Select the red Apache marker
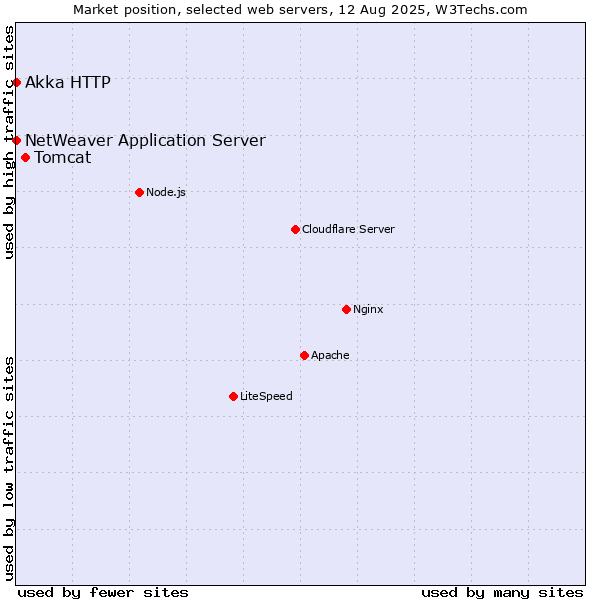The height and width of the screenshot is (600, 600). [305, 355]
